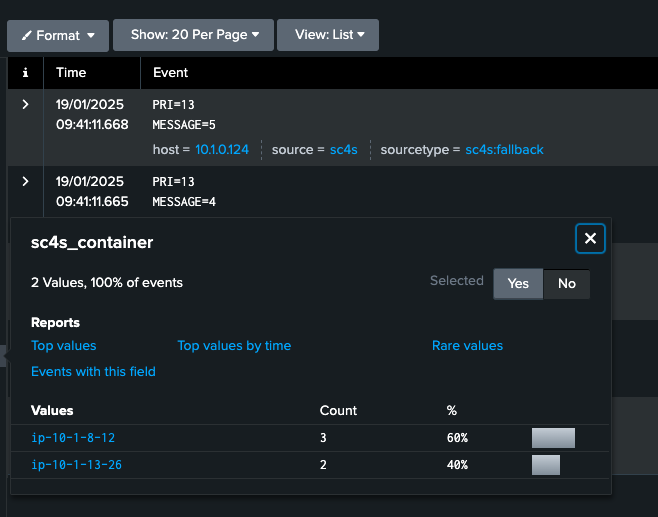Click the '2 Values, 100% of events' summary
The image size is (658, 517).
(x=107, y=282)
